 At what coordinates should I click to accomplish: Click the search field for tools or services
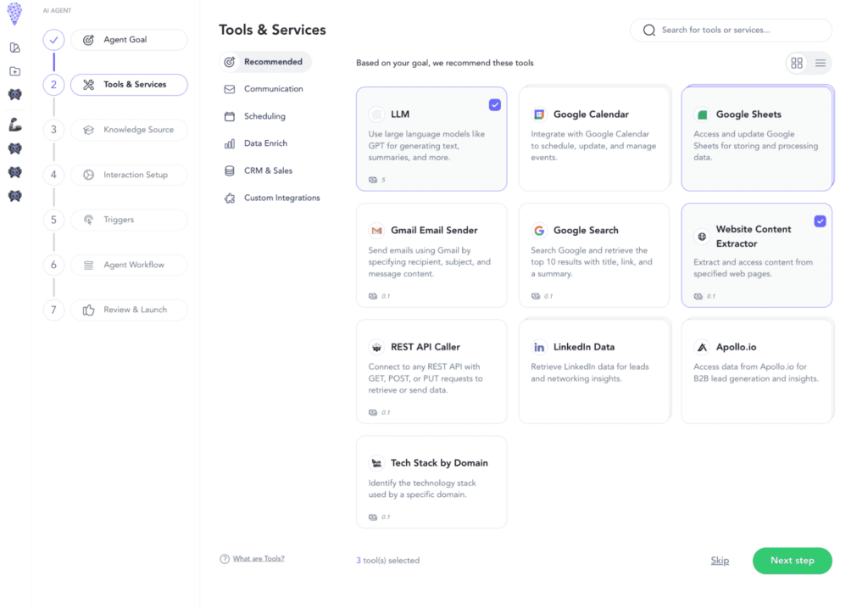(x=731, y=30)
